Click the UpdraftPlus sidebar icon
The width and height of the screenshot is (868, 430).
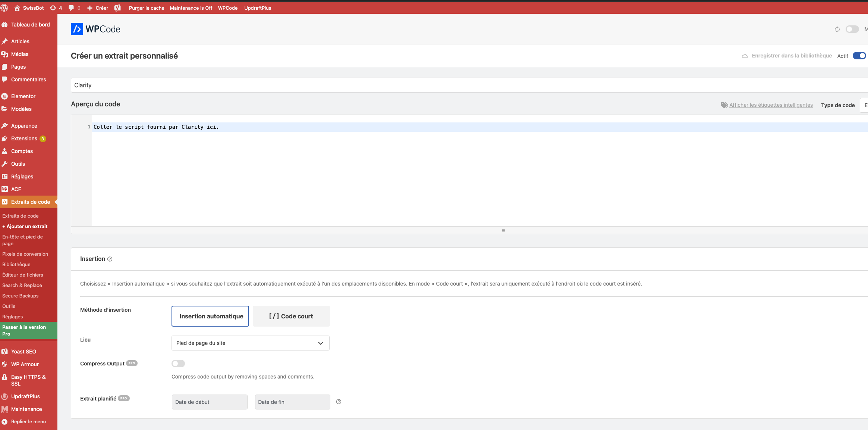coord(5,396)
